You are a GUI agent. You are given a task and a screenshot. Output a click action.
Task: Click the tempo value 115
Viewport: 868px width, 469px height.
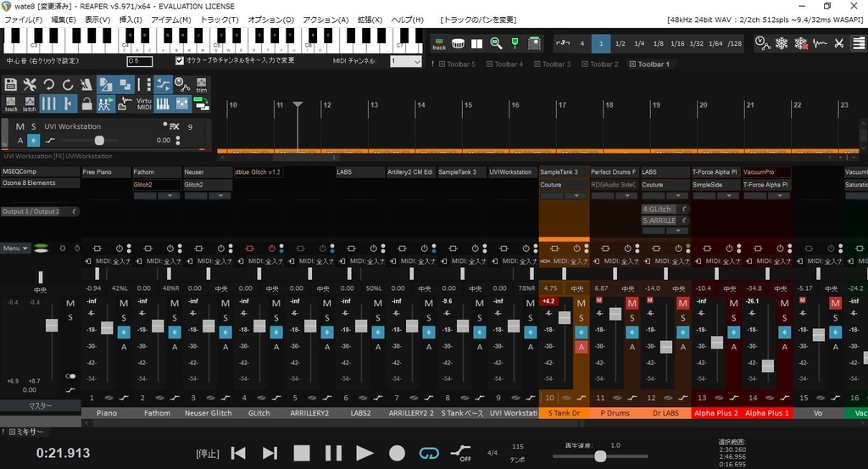coord(518,446)
